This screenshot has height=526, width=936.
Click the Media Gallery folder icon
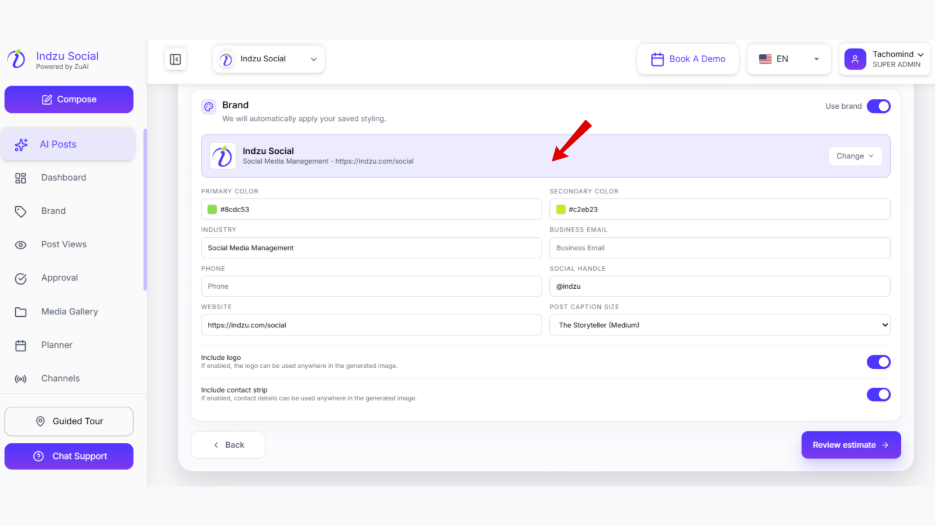click(x=20, y=312)
